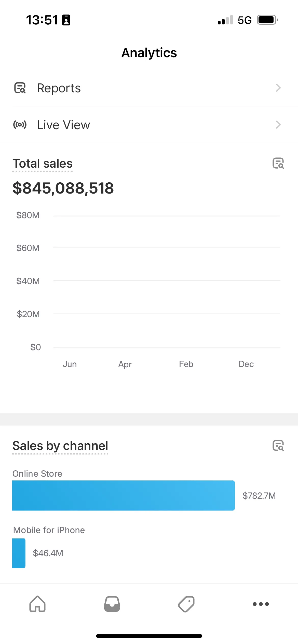Tap the Reports label
The image size is (298, 644).
(x=59, y=88)
